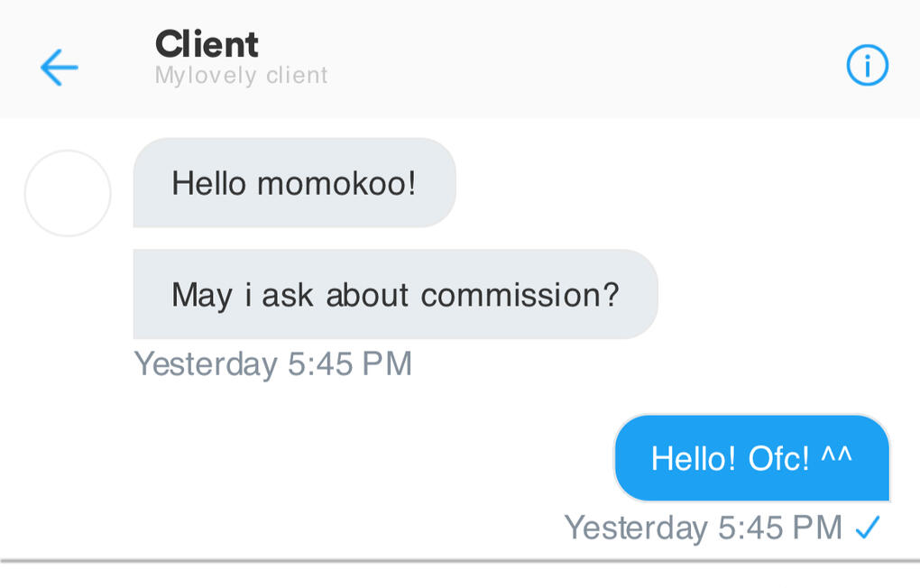Click the timestamp under the received messages
This screenshot has height=588, width=920.
[272, 363]
